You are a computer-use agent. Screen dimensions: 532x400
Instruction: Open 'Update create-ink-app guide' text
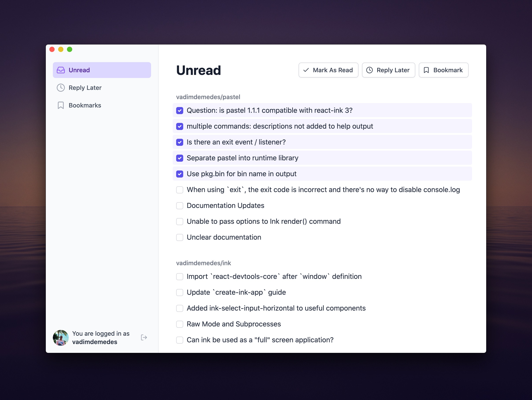click(236, 293)
